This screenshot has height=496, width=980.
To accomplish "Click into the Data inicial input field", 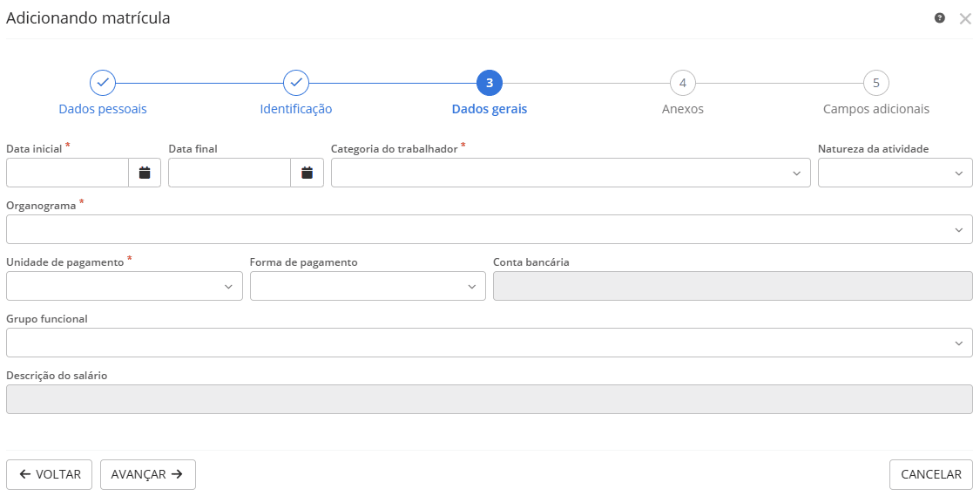I will 68,173.
